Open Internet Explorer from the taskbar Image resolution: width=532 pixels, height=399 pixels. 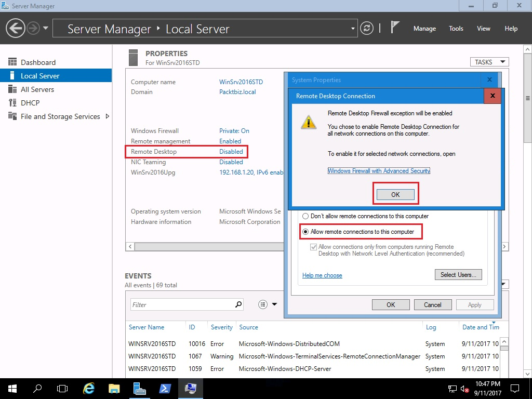pyautogui.click(x=89, y=388)
